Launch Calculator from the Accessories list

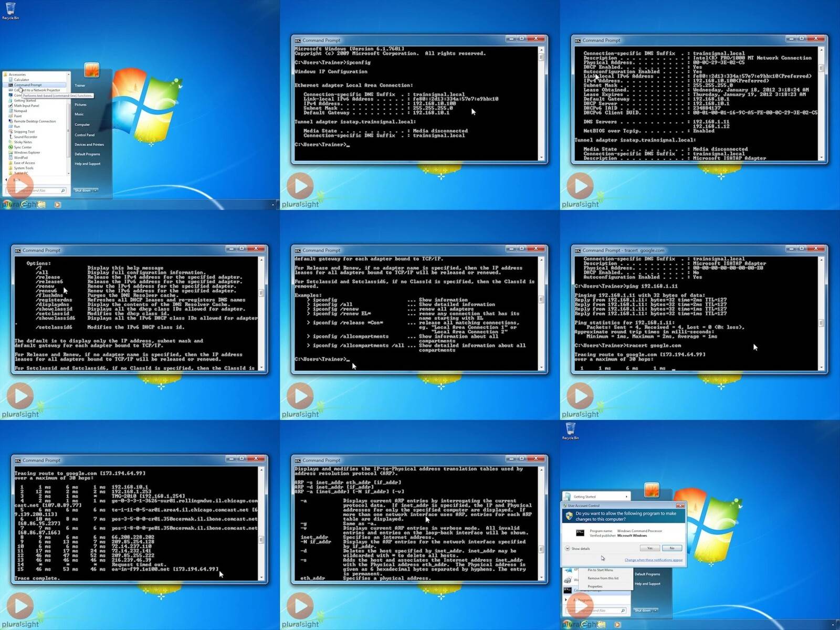click(22, 80)
